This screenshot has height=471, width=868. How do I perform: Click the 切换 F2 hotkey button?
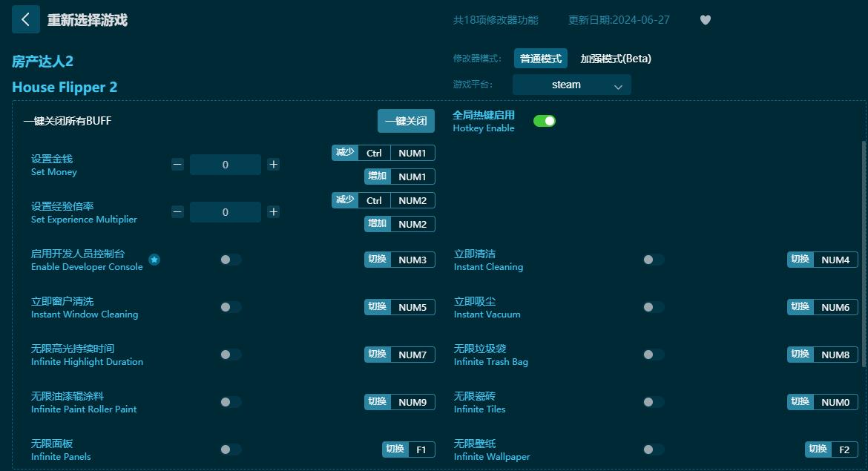point(832,449)
